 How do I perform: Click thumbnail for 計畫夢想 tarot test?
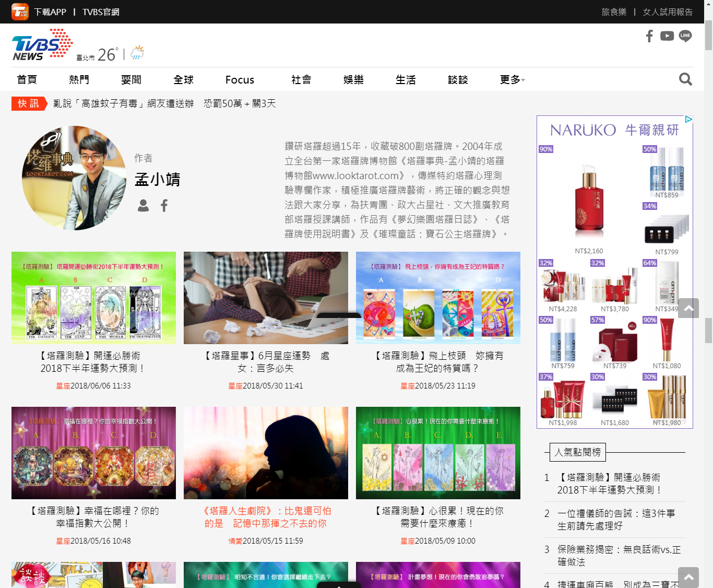[x=438, y=575]
